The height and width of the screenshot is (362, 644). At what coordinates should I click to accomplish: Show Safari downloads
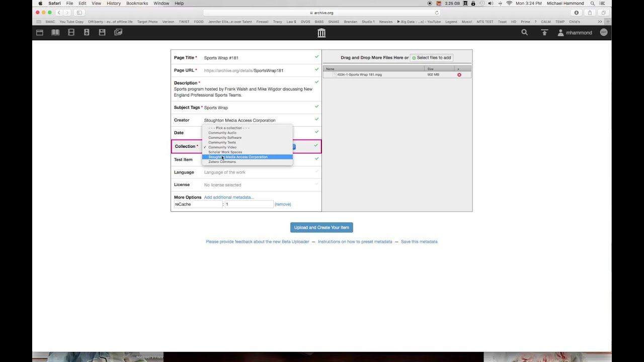tap(577, 13)
